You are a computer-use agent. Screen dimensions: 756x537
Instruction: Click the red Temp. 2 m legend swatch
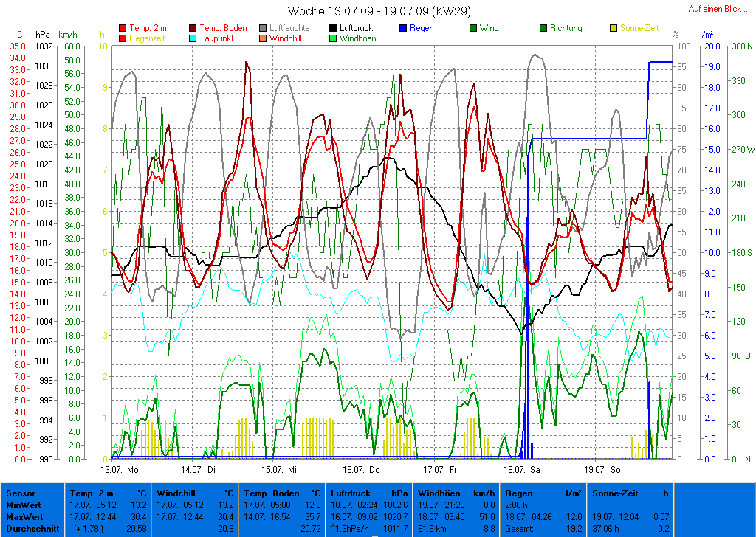123,29
